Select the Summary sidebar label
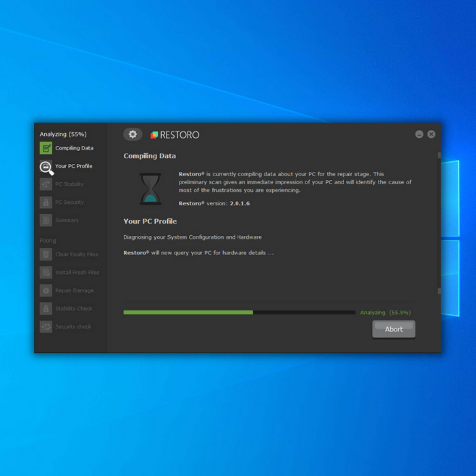476x476 pixels. coord(67,220)
